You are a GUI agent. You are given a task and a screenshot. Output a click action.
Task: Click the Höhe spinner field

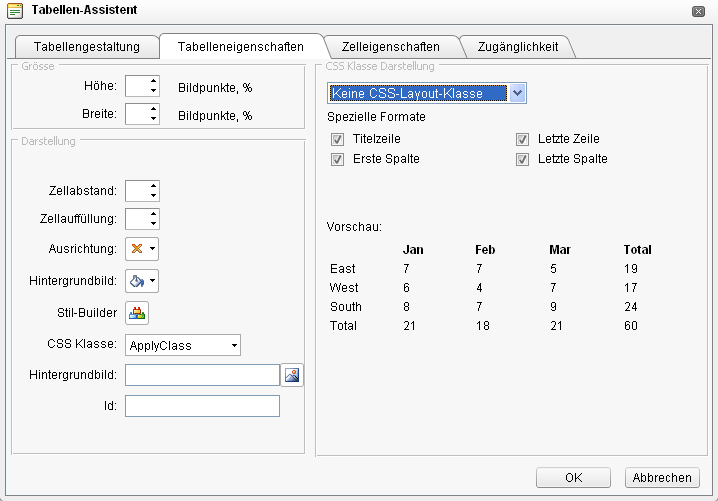point(136,87)
